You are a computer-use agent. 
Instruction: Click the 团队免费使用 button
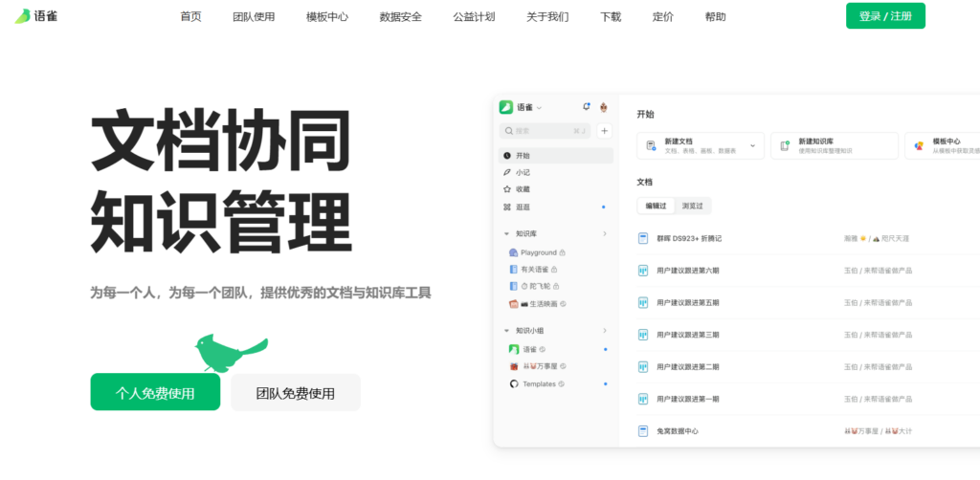pyautogui.click(x=296, y=393)
